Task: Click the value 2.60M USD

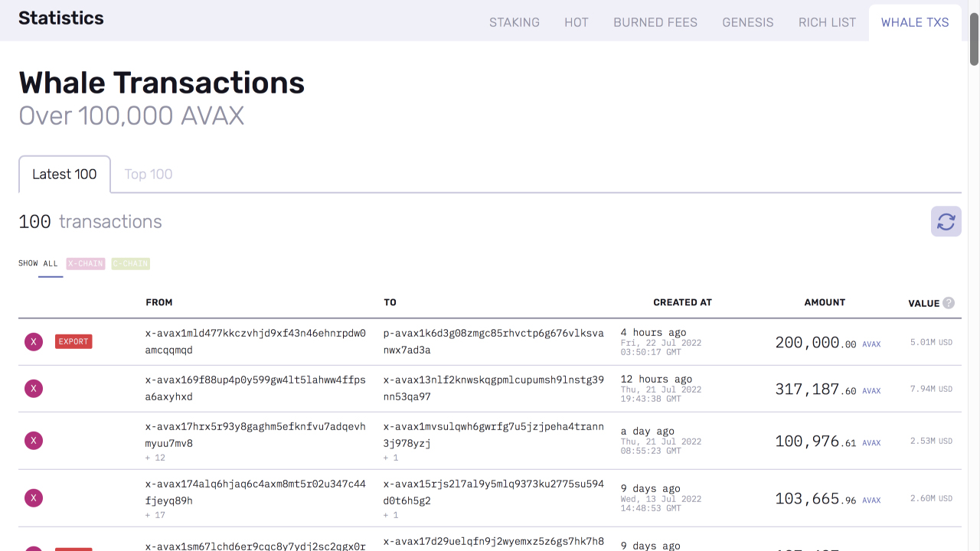Action: tap(931, 498)
